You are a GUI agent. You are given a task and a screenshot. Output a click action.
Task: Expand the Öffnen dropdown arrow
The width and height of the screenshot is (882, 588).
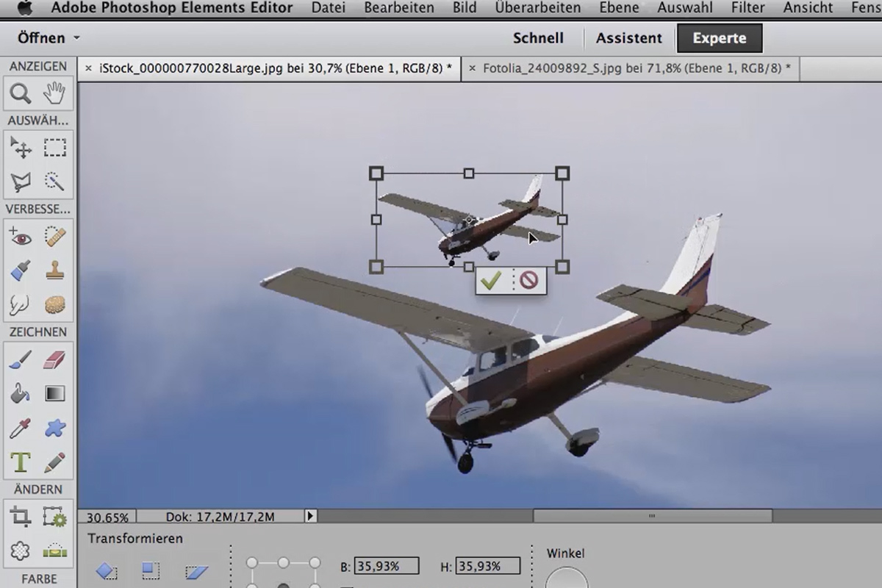(x=77, y=38)
